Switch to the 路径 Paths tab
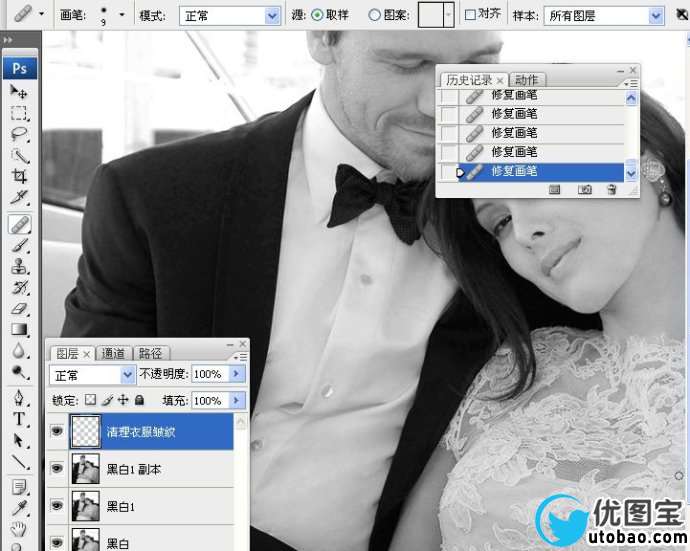The height and width of the screenshot is (551, 690). click(150, 353)
